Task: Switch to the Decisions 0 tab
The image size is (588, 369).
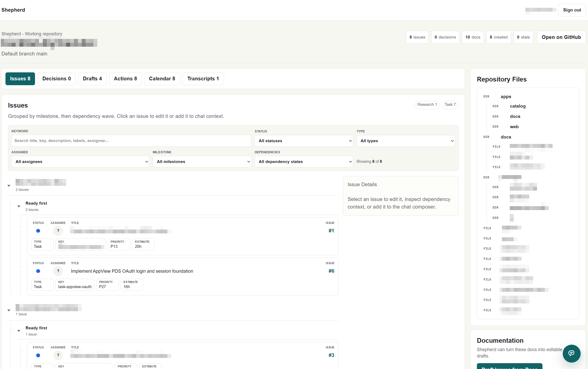Action: 57,79
